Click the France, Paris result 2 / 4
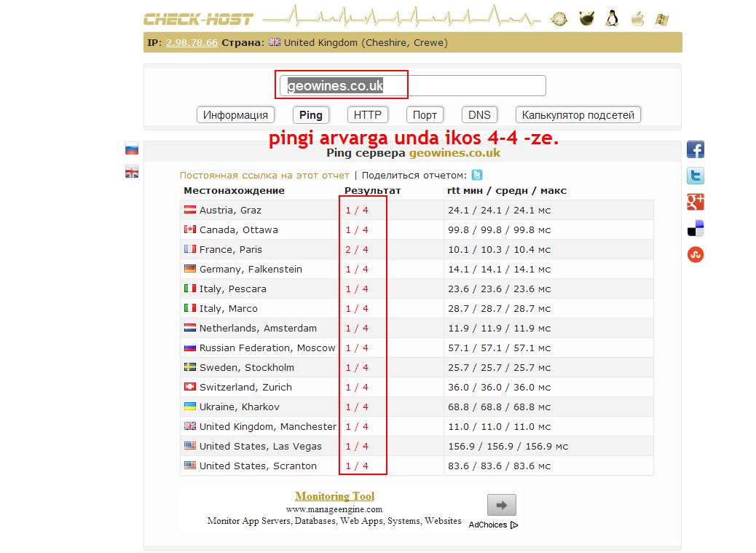The image size is (756, 553). point(357,250)
